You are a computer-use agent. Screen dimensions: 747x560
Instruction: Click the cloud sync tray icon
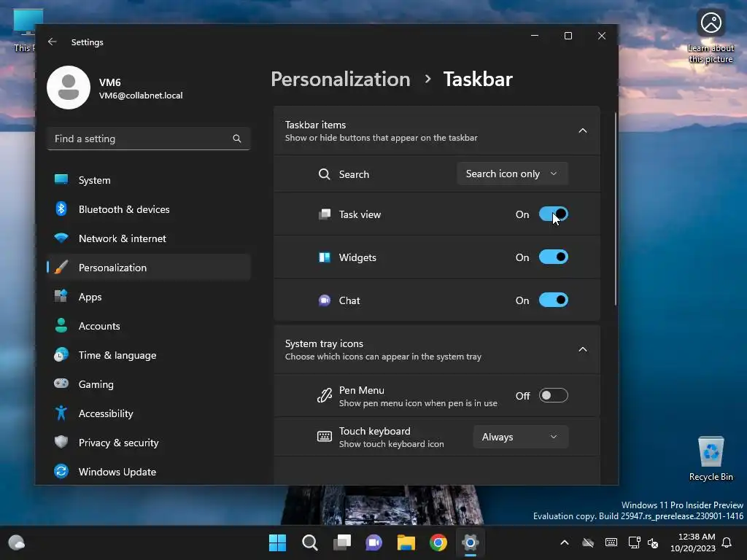click(588, 542)
